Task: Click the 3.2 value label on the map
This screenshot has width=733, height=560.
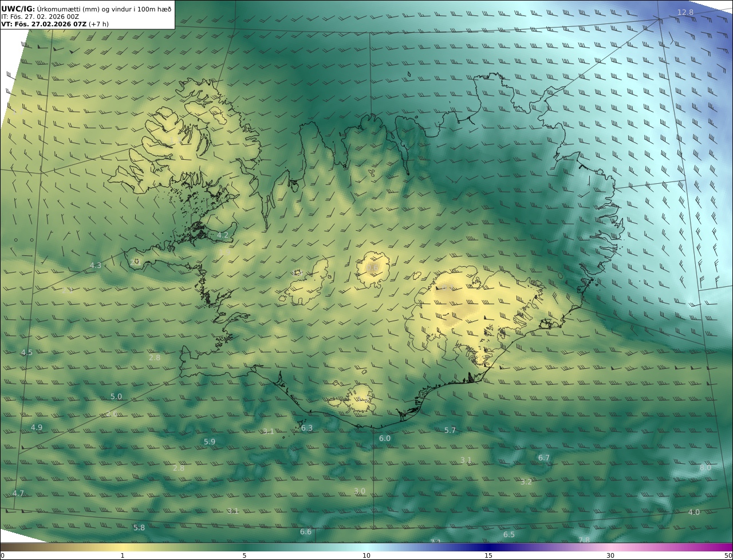Action: coord(526,482)
